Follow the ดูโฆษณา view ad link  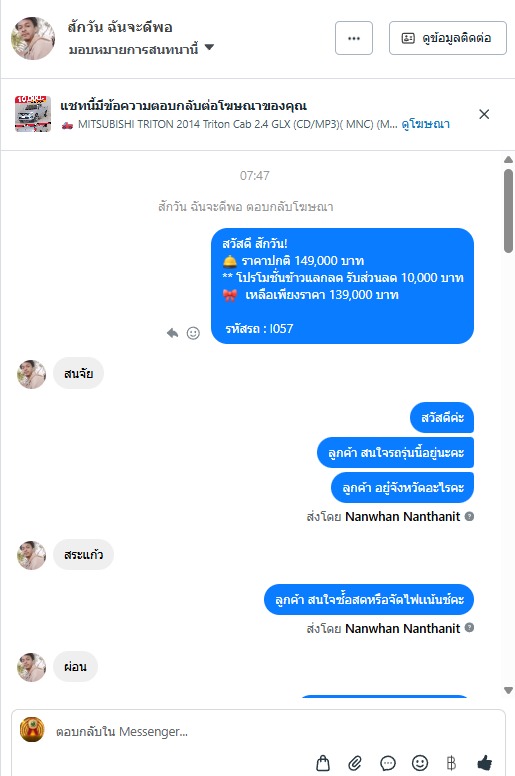pos(425,124)
